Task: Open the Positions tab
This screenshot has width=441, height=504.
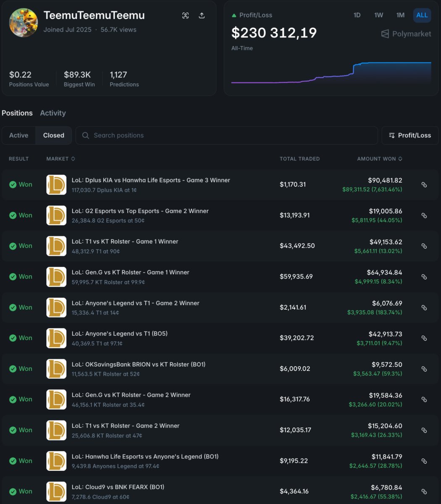Action: pyautogui.click(x=17, y=113)
